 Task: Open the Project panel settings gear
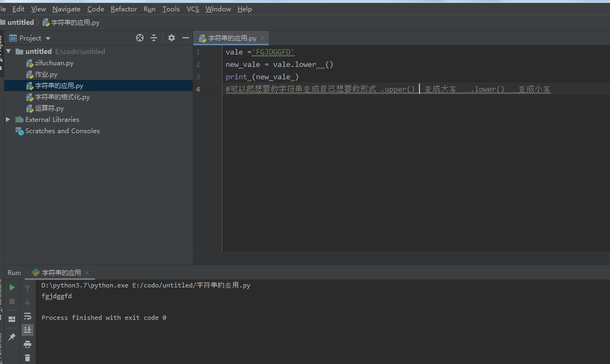(172, 38)
